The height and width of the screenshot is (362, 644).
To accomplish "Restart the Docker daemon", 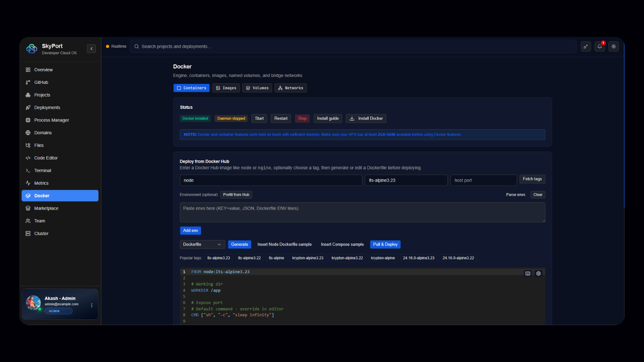I will click(281, 118).
